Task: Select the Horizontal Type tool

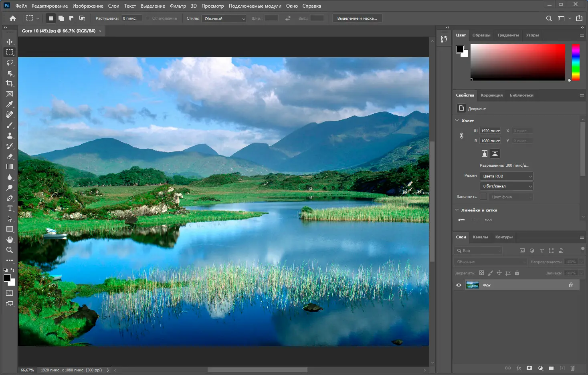Action: coord(10,208)
